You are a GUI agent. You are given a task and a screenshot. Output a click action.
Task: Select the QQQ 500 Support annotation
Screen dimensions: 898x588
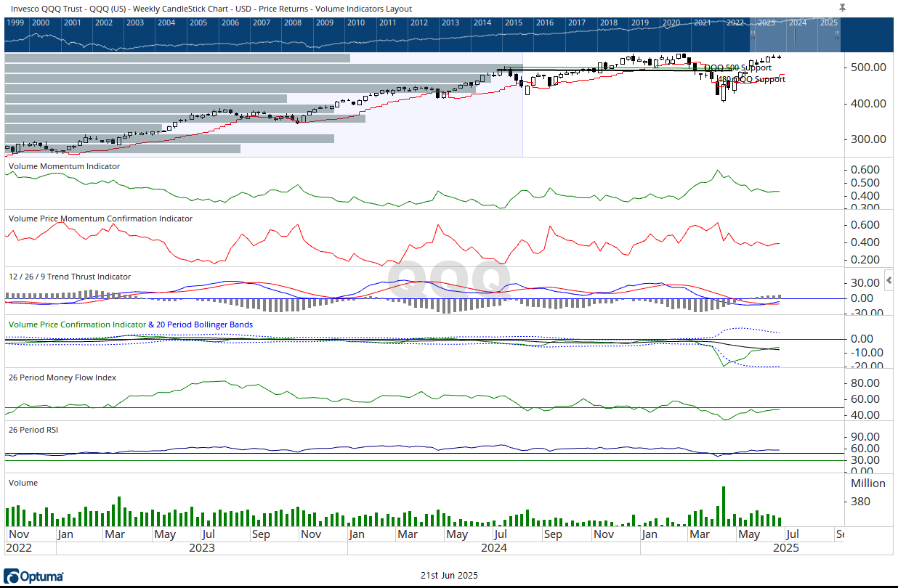pos(738,68)
